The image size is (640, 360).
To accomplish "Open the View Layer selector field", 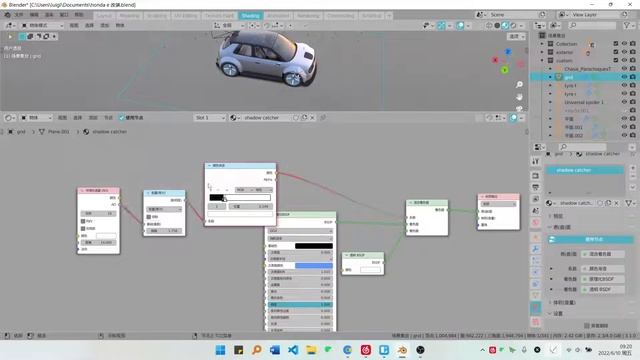I will (594, 15).
